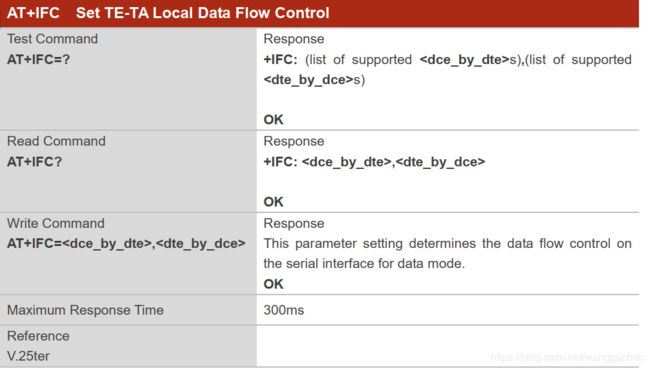650x369 pixels.
Task: Click the OK under Write Command response
Action: point(274,284)
